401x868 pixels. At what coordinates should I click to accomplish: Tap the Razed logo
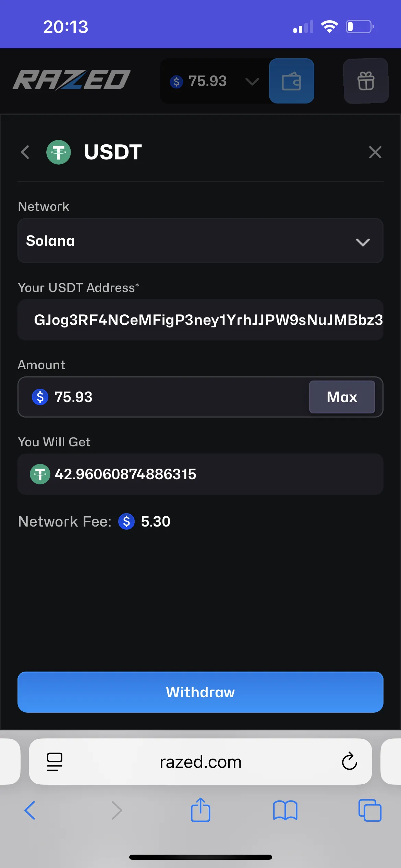click(x=72, y=80)
